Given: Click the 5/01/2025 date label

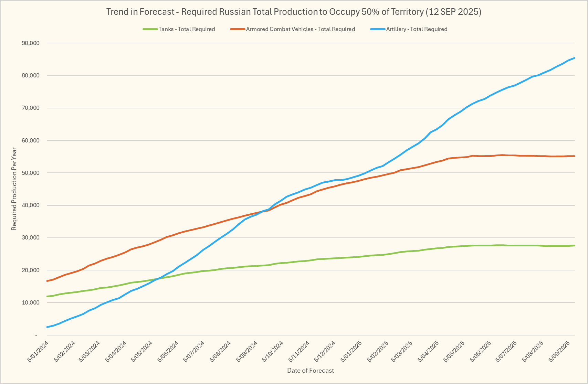Looking at the screenshot, I should coord(351,351).
